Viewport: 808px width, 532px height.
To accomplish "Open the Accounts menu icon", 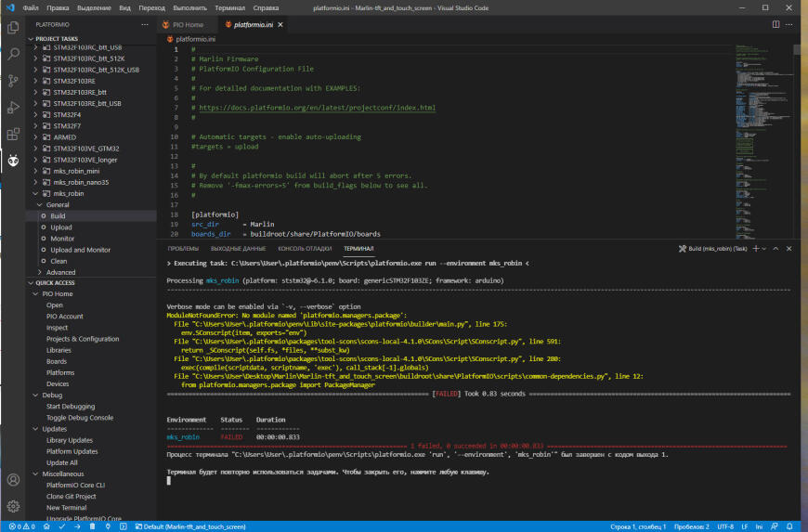I will pos(13,480).
